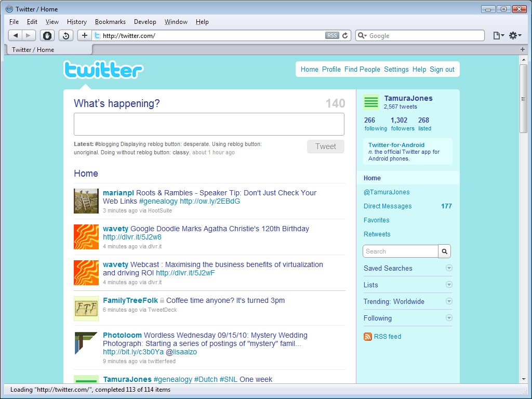
Task: Open the Twitter for Android promo
Action: coord(408,151)
